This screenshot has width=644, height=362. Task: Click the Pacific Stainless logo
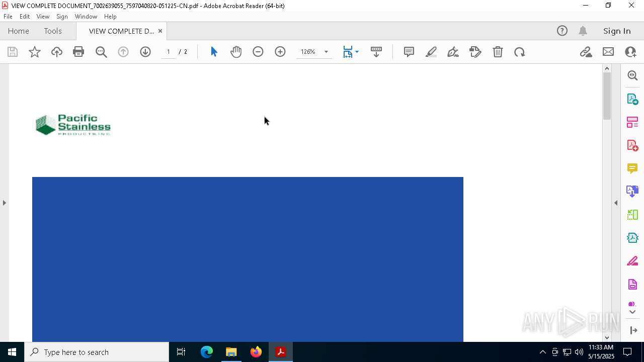[73, 125]
